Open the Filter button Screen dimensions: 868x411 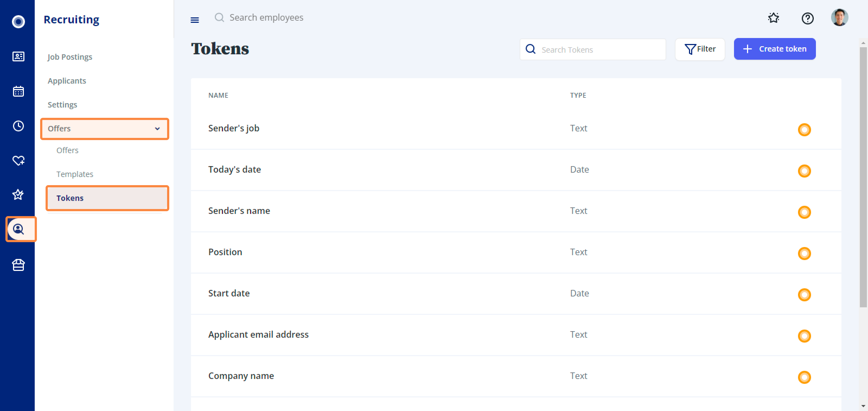[x=700, y=49]
